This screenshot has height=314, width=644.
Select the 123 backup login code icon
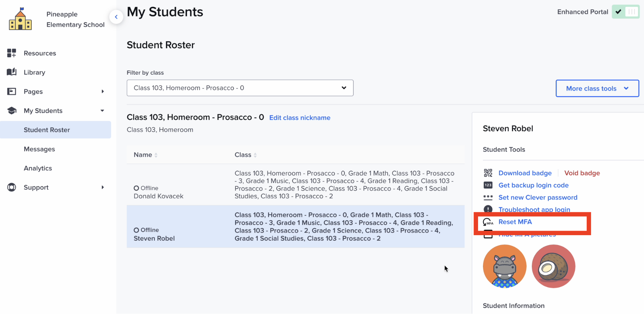[488, 185]
